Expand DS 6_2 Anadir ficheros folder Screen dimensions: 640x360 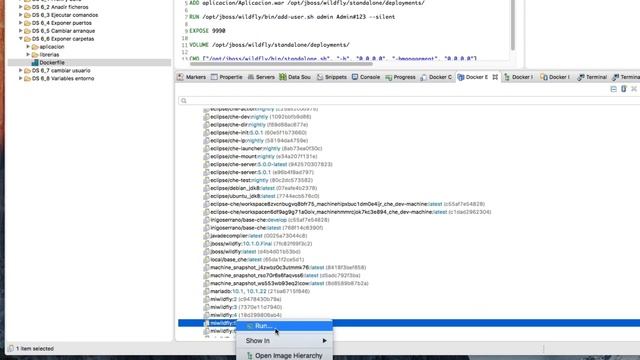click(x=20, y=7)
